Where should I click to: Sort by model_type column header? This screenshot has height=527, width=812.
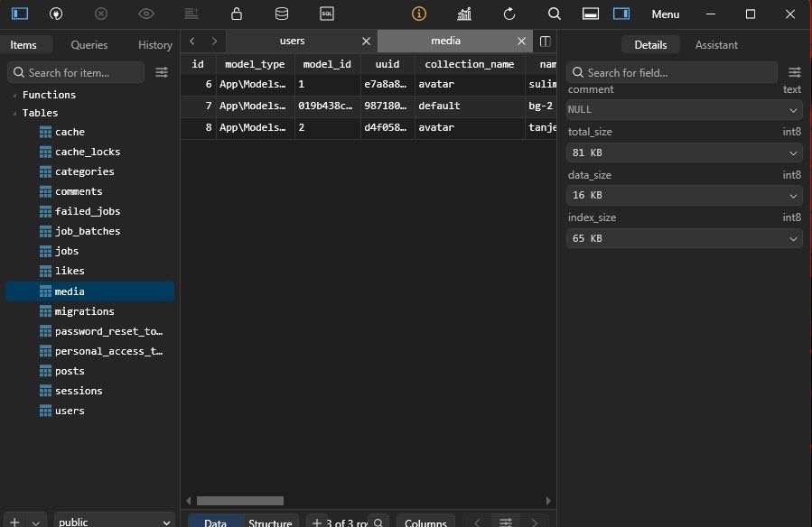(255, 64)
